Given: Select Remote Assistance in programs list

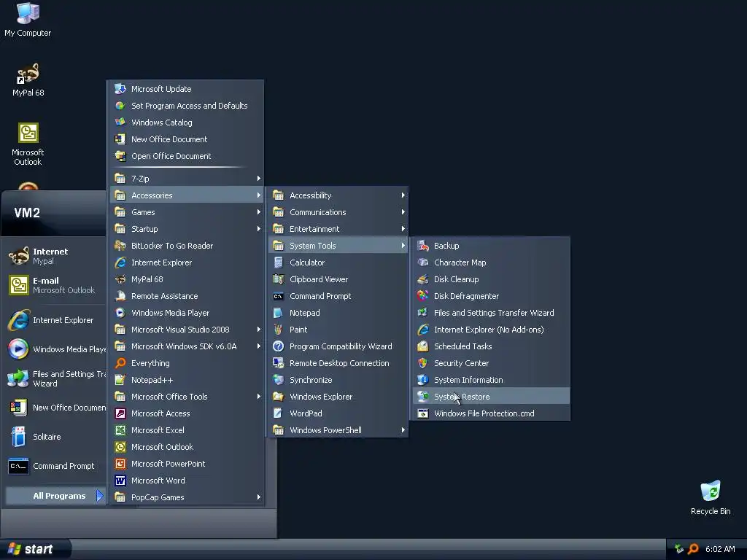Looking at the screenshot, I should tap(187, 296).
